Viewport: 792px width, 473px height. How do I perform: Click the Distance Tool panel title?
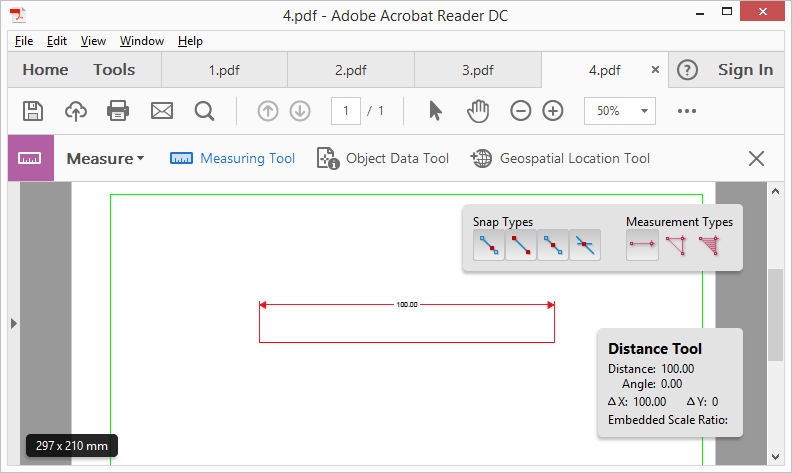click(x=655, y=349)
